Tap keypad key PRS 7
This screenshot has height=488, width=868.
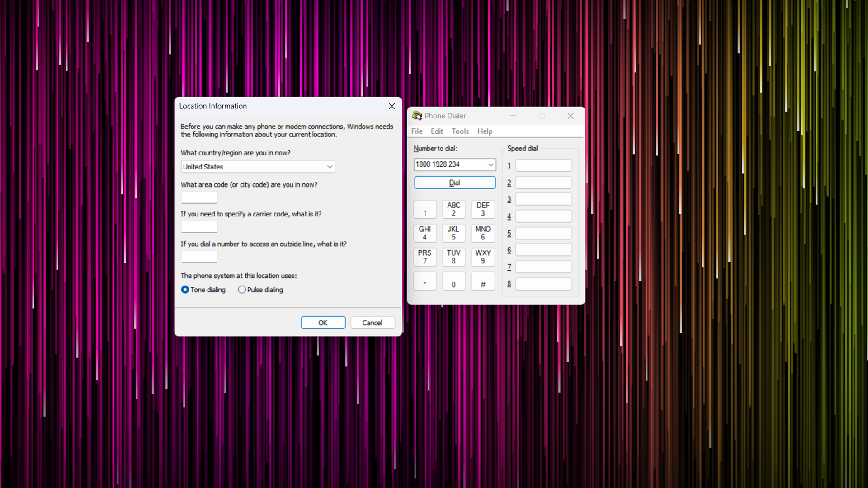tap(425, 257)
